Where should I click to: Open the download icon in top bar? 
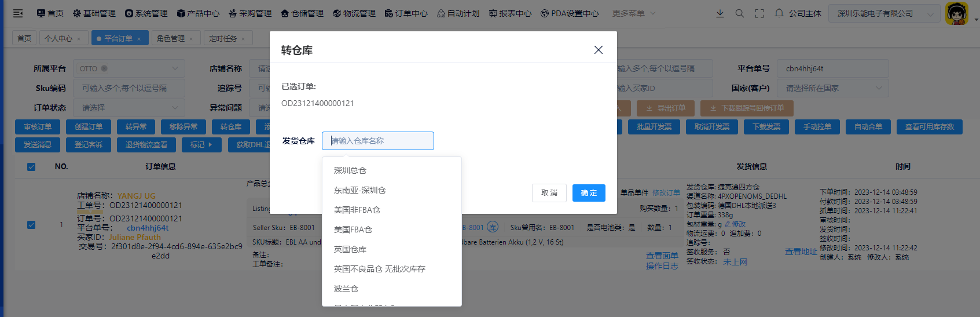point(720,13)
